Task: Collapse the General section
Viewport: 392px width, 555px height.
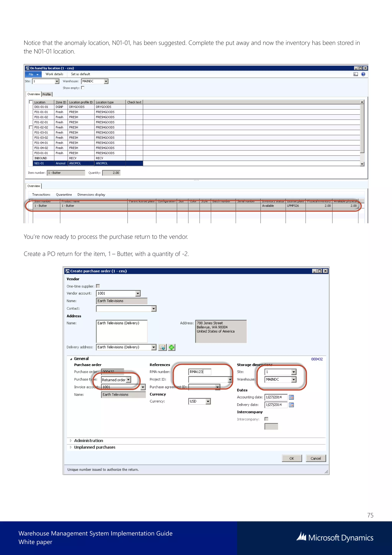Action: (x=71, y=359)
